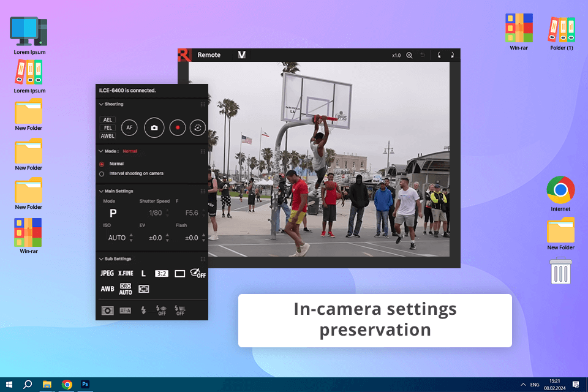This screenshot has width=588, height=392.
Task: Open the Folder (1) desktop icon
Action: pos(562,33)
